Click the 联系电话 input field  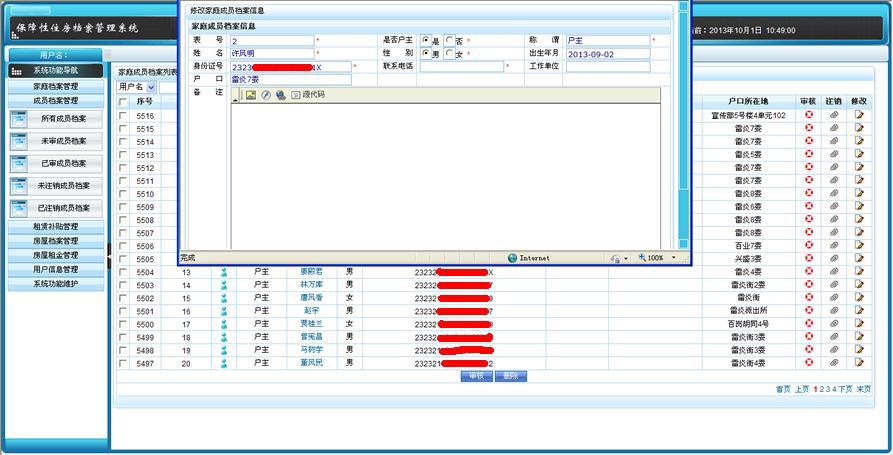click(x=461, y=67)
